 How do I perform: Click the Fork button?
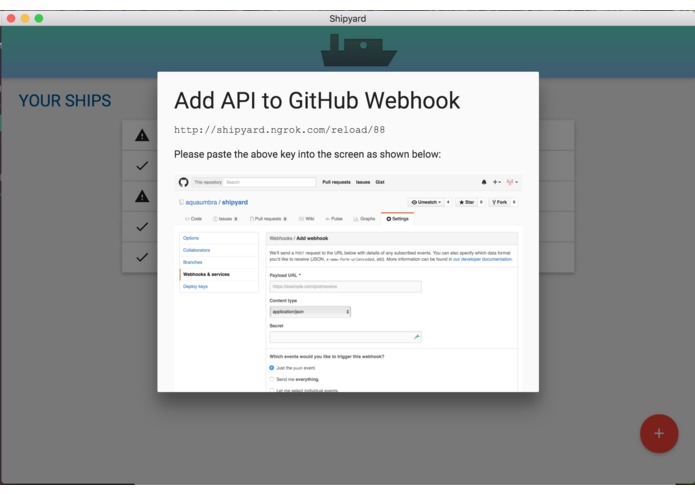pos(499,202)
